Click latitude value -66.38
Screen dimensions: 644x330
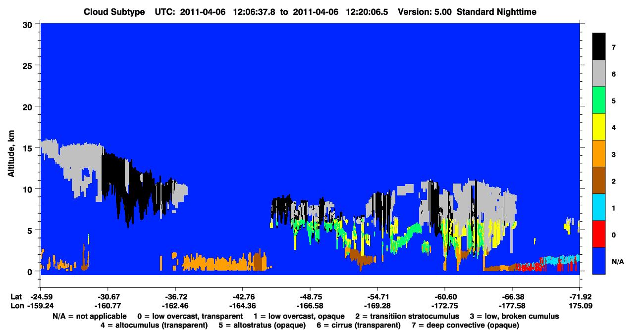512,296
